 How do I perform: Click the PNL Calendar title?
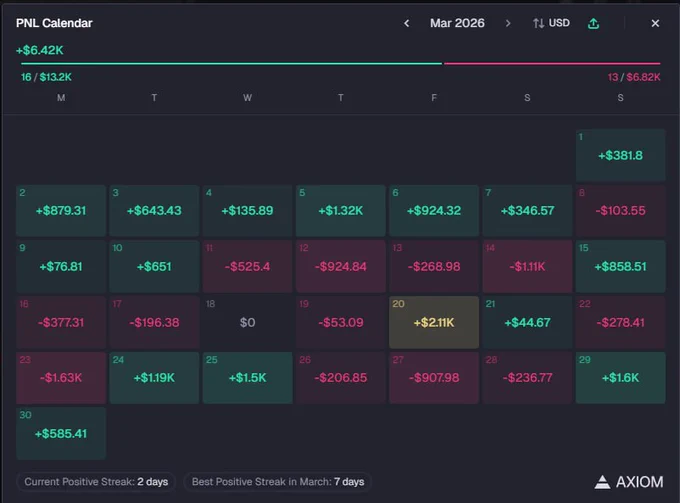[54, 23]
